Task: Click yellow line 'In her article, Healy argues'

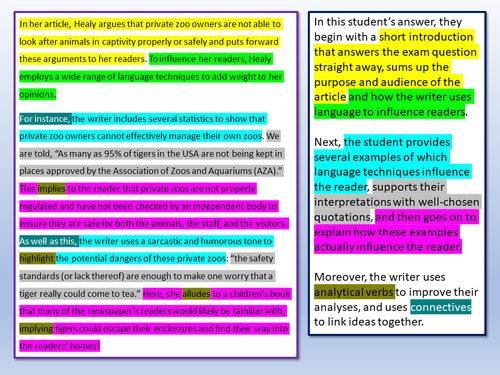Action: coord(151,24)
